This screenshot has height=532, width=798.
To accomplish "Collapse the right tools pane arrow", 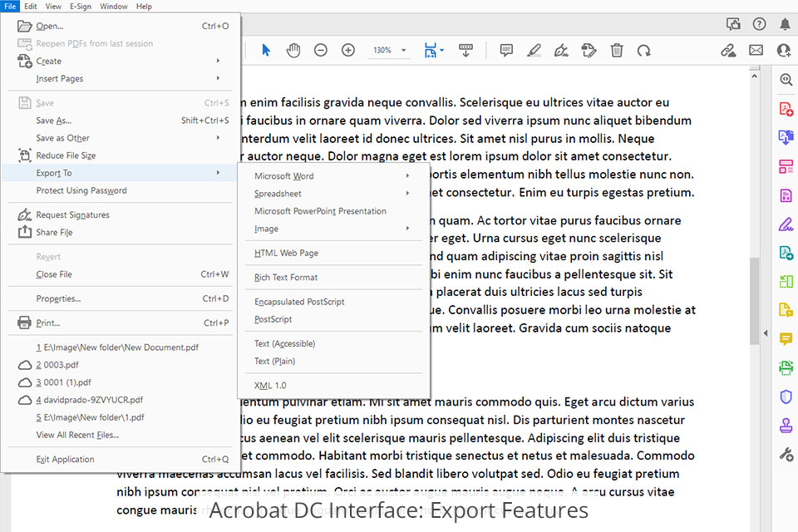I will (x=766, y=333).
